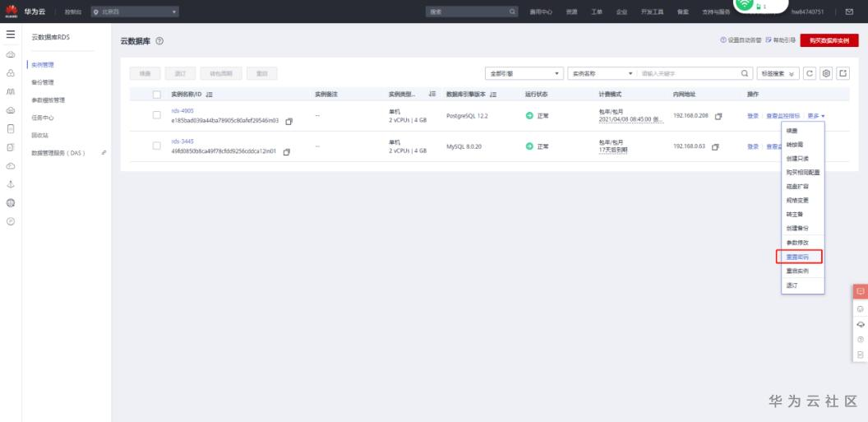Click the floating document icon
Screen dimensions: 868x422
click(861, 355)
